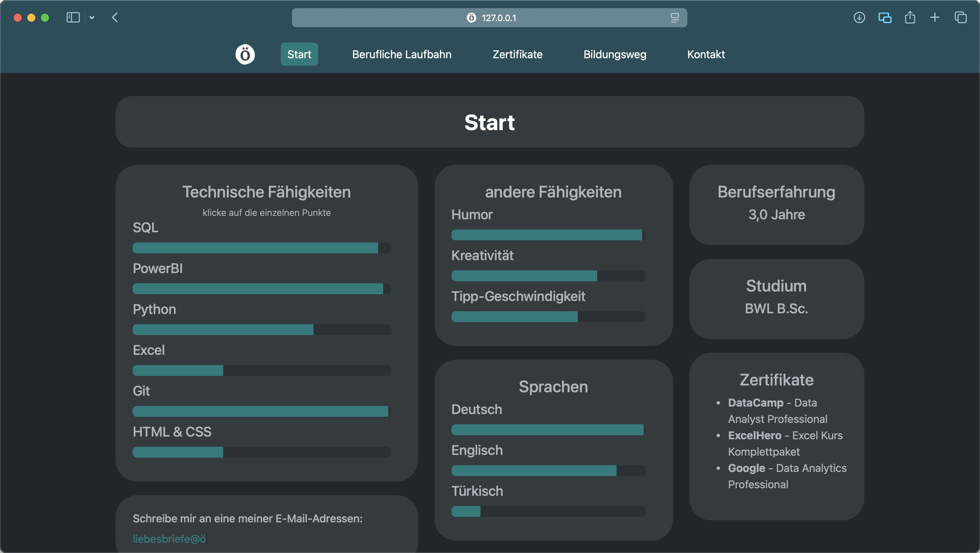This screenshot has width=980, height=553.
Task: Click the Berufserfahrung card heading
Action: [x=777, y=192]
